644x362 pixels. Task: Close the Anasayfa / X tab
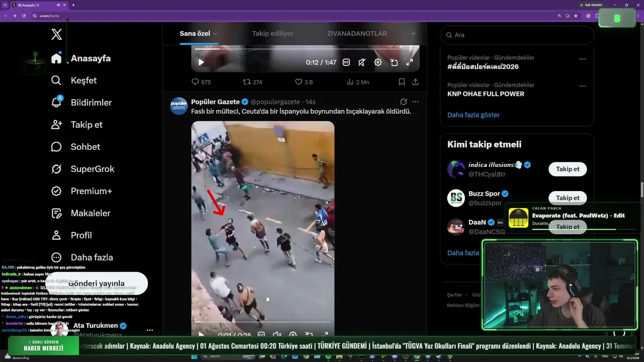tap(65, 5)
